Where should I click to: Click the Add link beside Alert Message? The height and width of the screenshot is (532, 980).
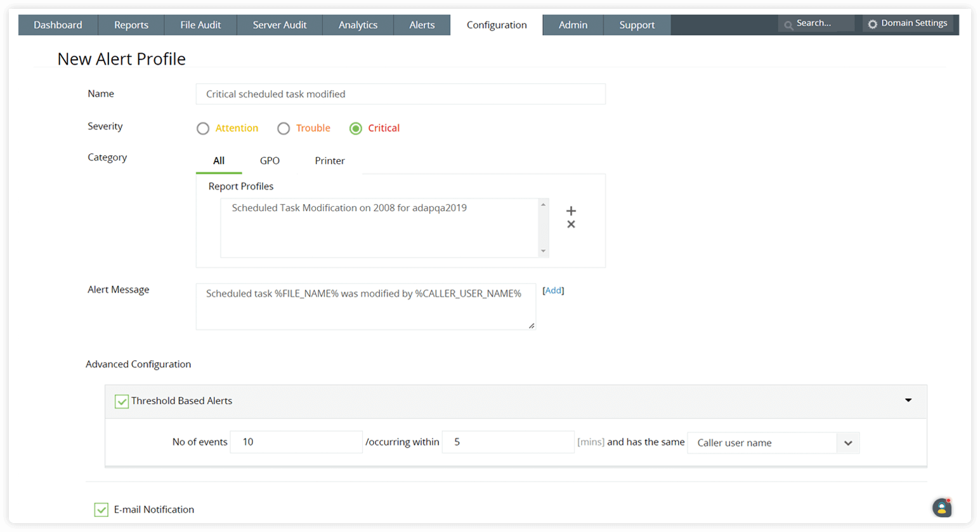pyautogui.click(x=552, y=290)
